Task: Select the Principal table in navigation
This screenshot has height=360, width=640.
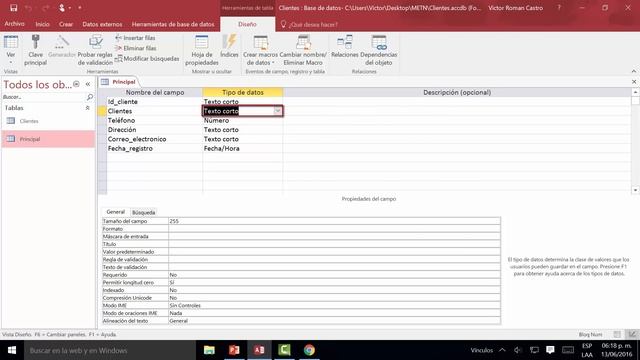Action: 49,139
